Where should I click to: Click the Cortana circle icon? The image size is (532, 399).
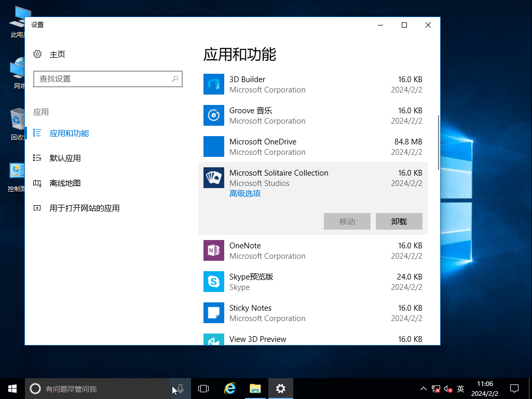35,389
